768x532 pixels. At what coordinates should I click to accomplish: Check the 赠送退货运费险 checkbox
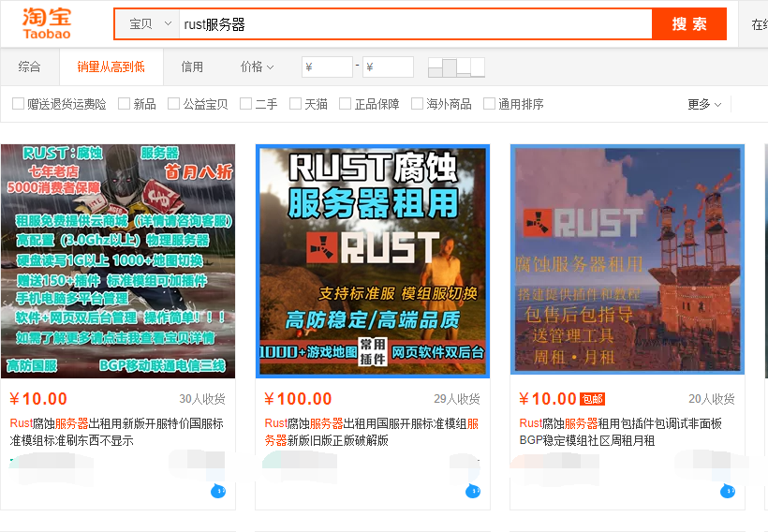click(x=18, y=103)
